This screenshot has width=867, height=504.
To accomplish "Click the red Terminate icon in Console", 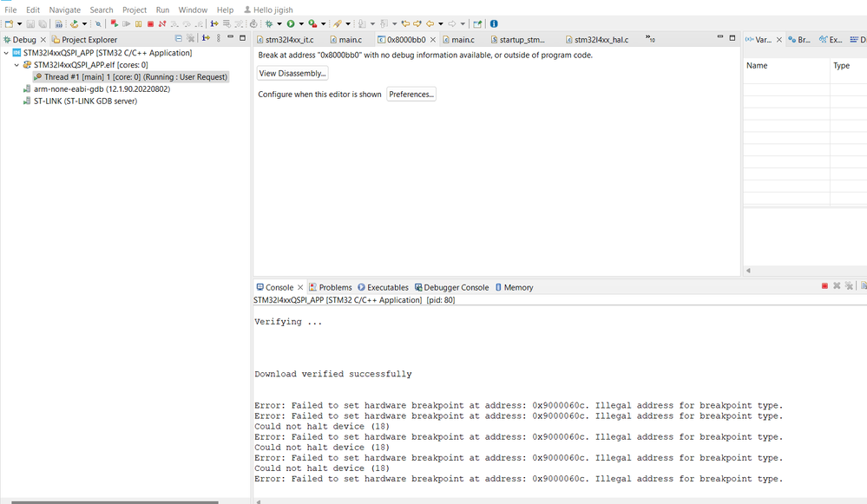I will [x=824, y=285].
